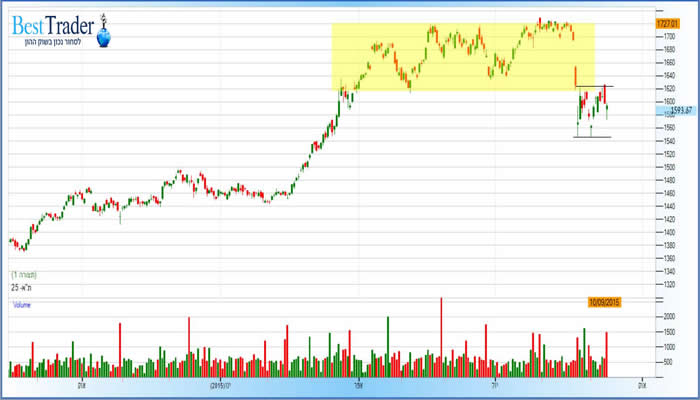The height and width of the screenshot is (400, 700).
Task: Click the 1700 level on the price axis
Action: pyautogui.click(x=665, y=36)
